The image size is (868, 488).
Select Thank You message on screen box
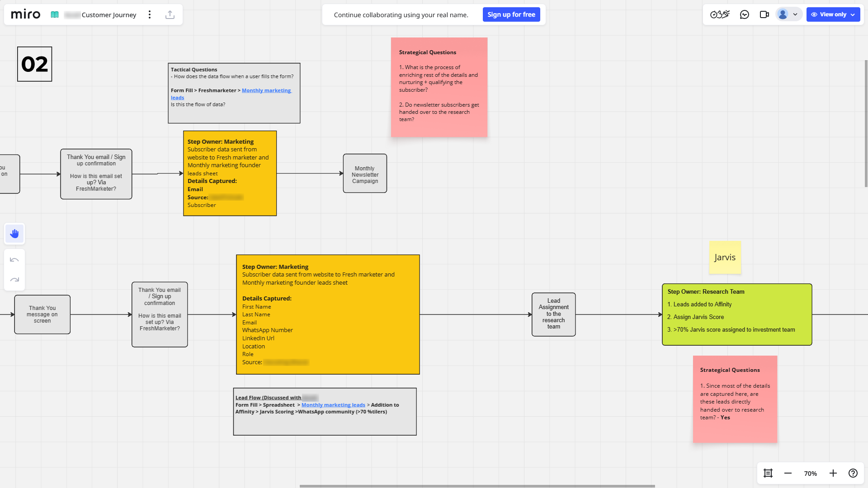pyautogui.click(x=42, y=314)
